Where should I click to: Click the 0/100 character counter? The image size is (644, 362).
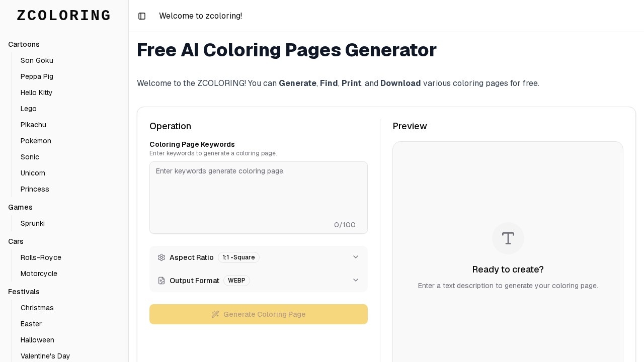click(345, 225)
